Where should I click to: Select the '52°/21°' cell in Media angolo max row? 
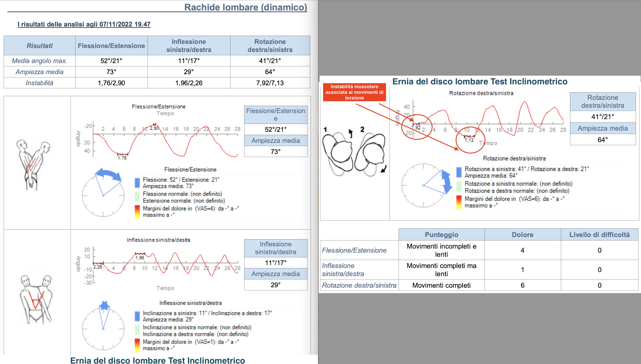(111, 61)
